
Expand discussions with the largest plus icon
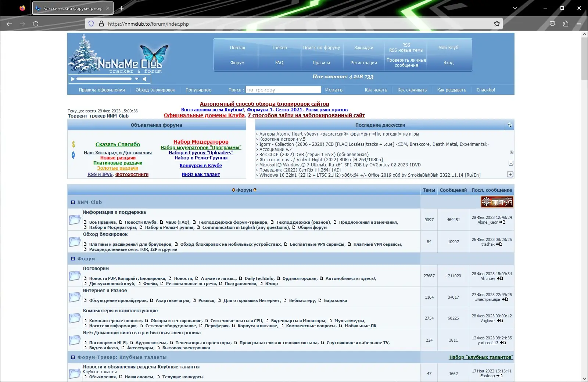510,174
